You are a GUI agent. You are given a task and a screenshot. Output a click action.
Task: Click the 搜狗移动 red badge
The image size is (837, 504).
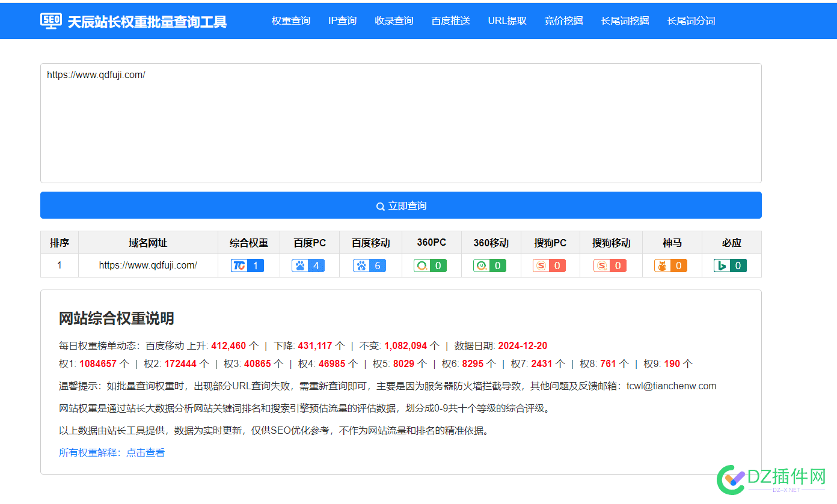point(610,266)
